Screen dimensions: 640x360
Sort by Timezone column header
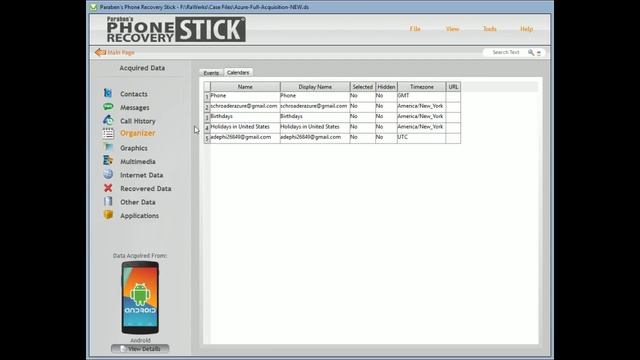click(422, 87)
